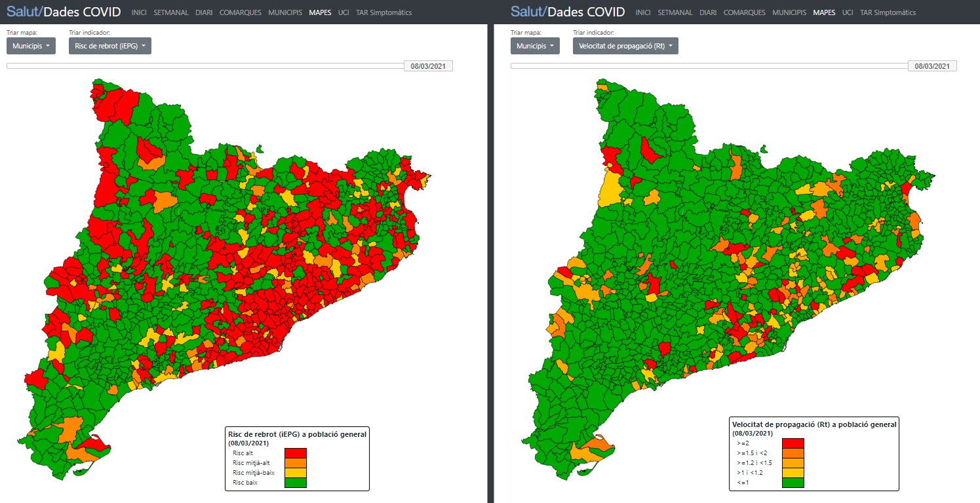Open the Municipis dropdown in left pane

coord(31,46)
